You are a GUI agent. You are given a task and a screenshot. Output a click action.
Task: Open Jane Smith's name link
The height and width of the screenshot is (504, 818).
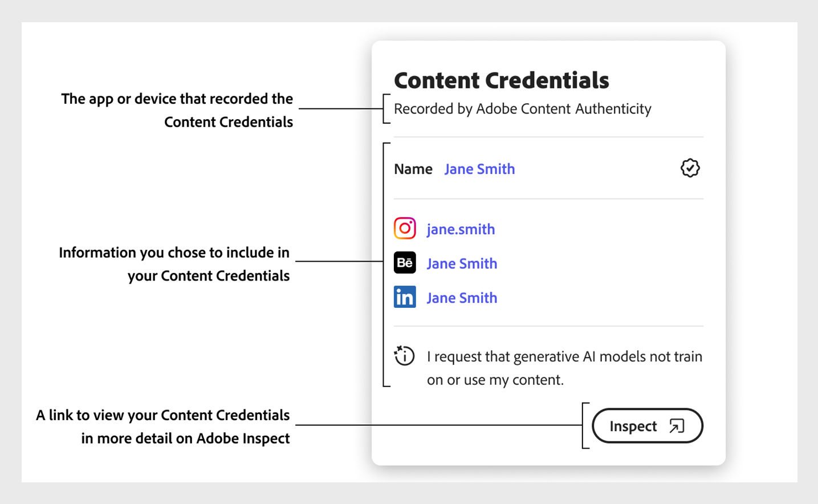tap(479, 169)
